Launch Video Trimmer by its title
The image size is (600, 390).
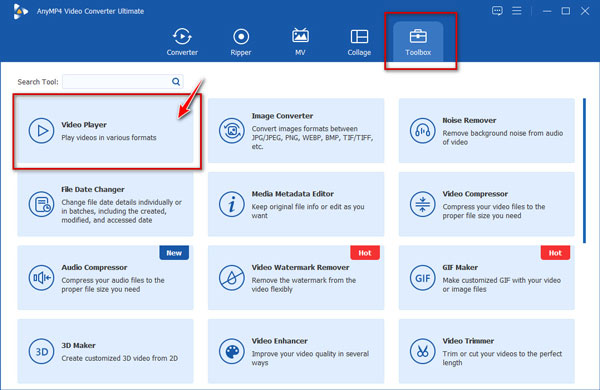[468, 341]
